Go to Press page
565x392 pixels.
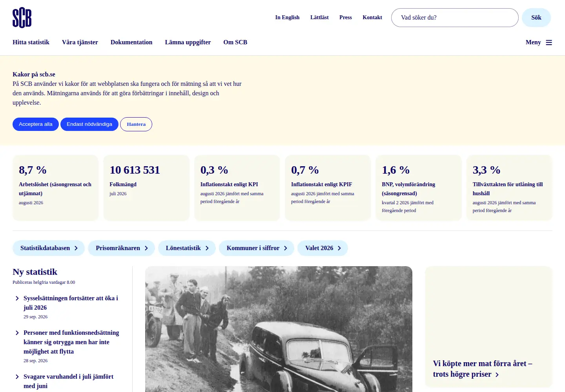pyautogui.click(x=346, y=18)
